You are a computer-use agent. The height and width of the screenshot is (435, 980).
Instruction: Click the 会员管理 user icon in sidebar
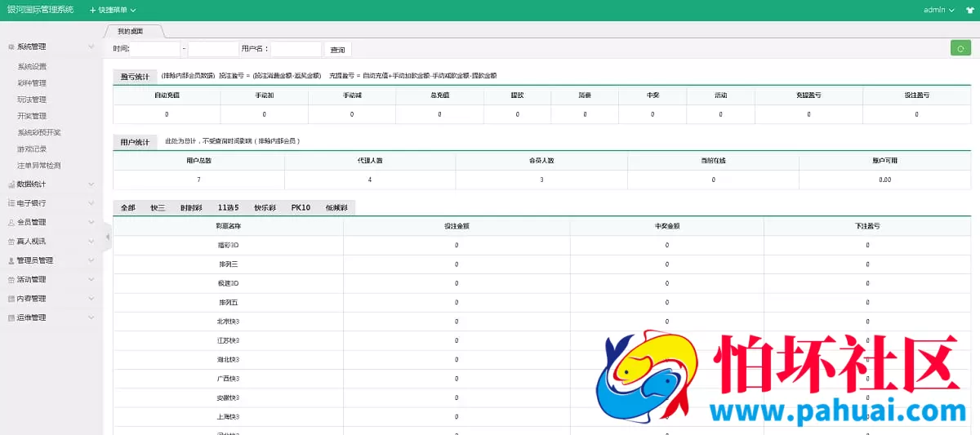[11, 222]
